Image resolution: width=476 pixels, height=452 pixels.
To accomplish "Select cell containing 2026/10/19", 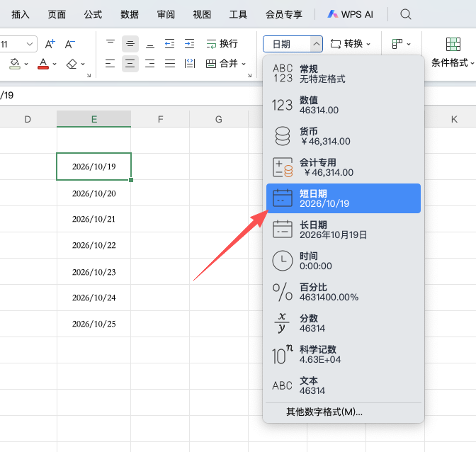I will 93,166.
